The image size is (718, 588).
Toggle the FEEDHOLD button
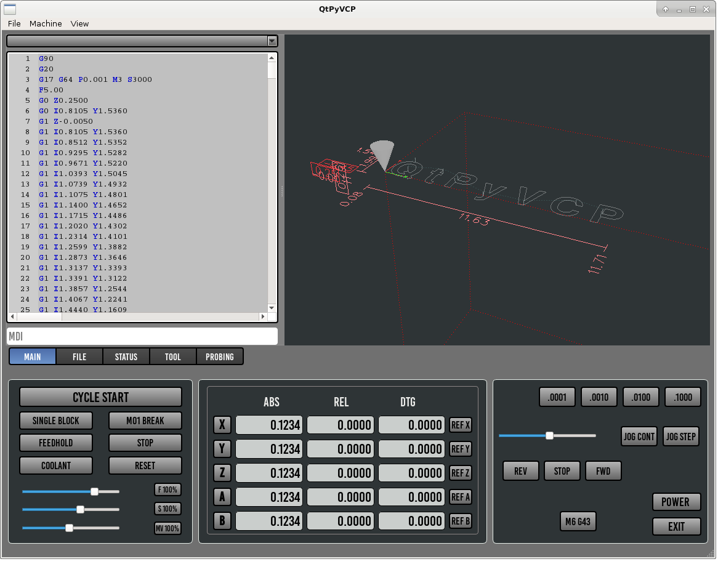click(56, 443)
